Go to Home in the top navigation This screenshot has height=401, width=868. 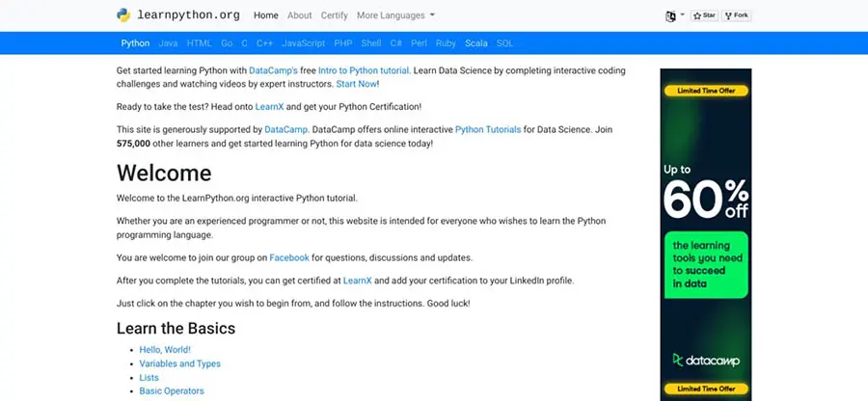(265, 15)
